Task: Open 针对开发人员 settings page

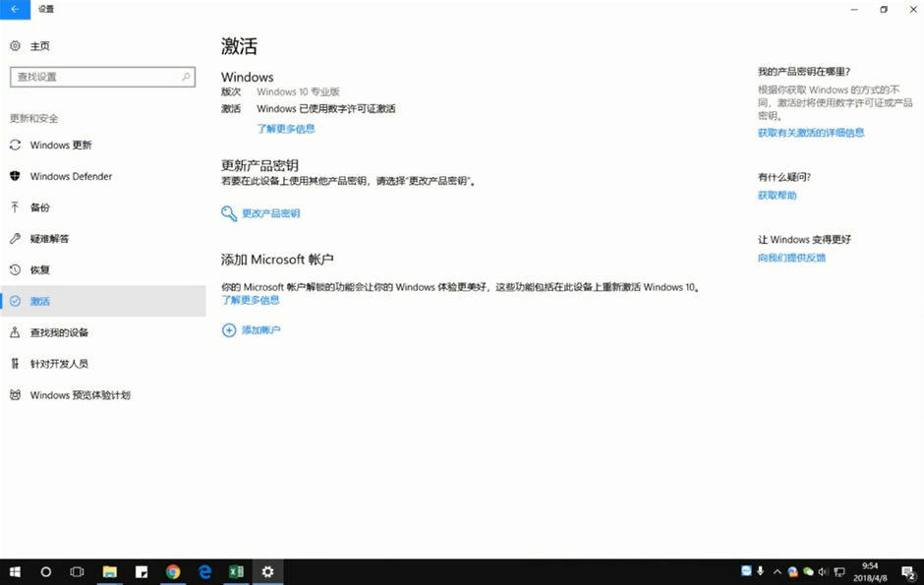Action: click(x=103, y=364)
